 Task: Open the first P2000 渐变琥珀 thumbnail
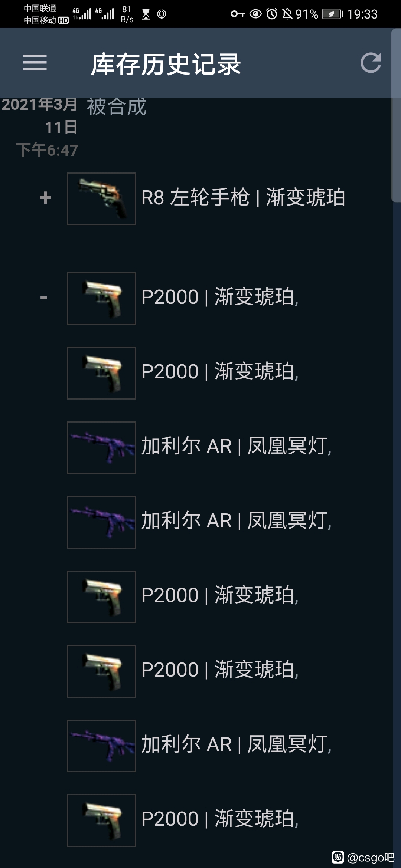pos(101,299)
